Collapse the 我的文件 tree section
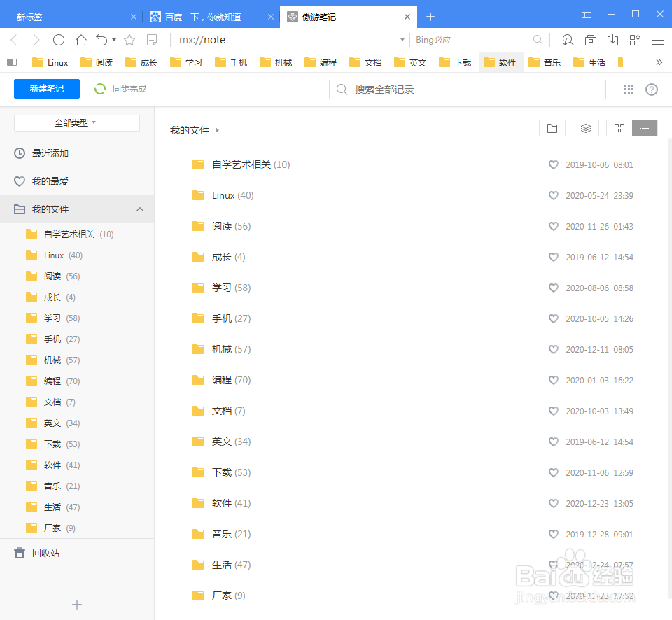Image resolution: width=672 pixels, height=620 pixels. [140, 209]
